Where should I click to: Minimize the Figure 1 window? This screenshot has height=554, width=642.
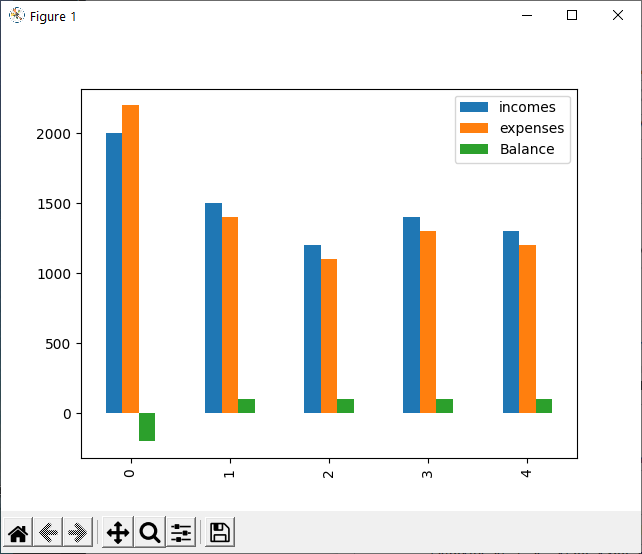click(x=527, y=16)
